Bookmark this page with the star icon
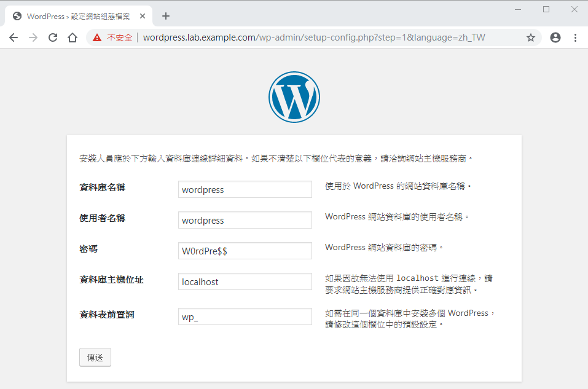This screenshot has height=389, width=588. tap(531, 37)
